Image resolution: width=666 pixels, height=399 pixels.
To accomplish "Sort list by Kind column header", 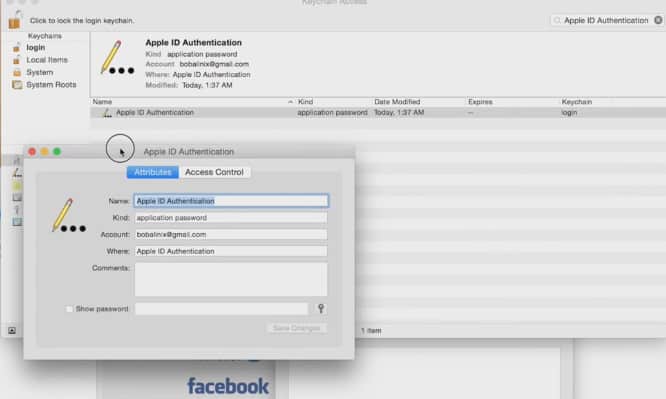I will tap(305, 102).
